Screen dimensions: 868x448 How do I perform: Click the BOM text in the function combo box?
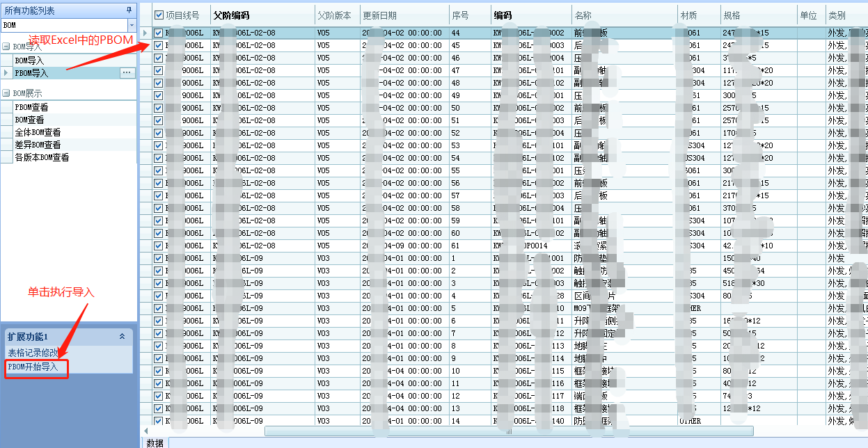(x=10, y=25)
